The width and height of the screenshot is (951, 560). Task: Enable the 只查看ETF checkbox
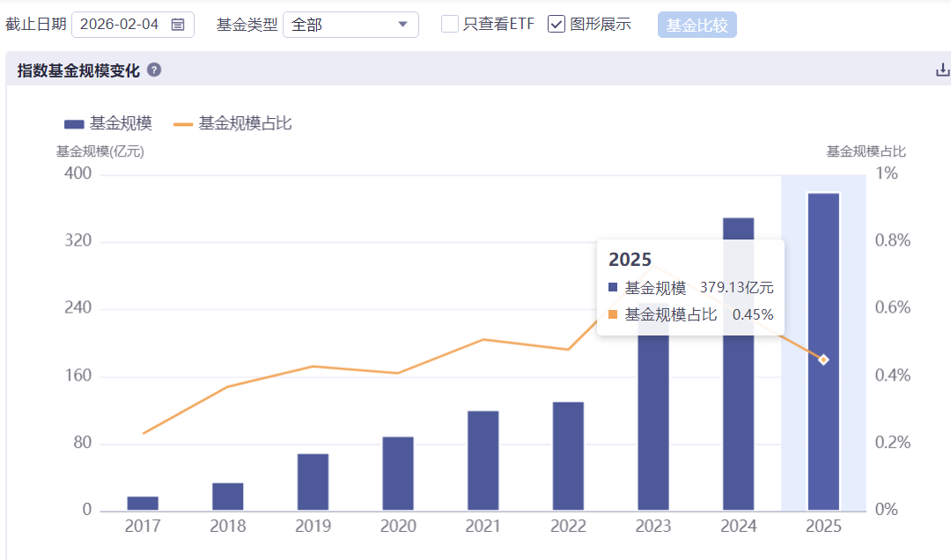tap(449, 25)
